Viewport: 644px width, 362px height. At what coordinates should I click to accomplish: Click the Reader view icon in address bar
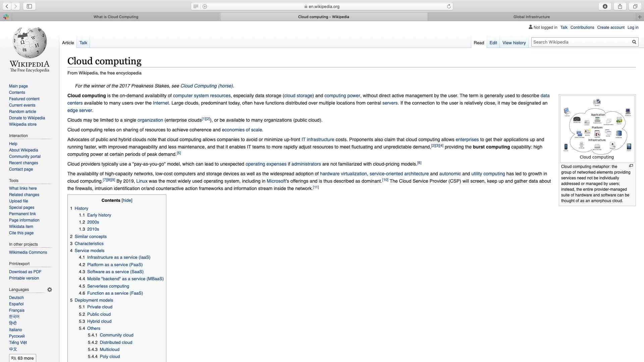click(x=196, y=6)
